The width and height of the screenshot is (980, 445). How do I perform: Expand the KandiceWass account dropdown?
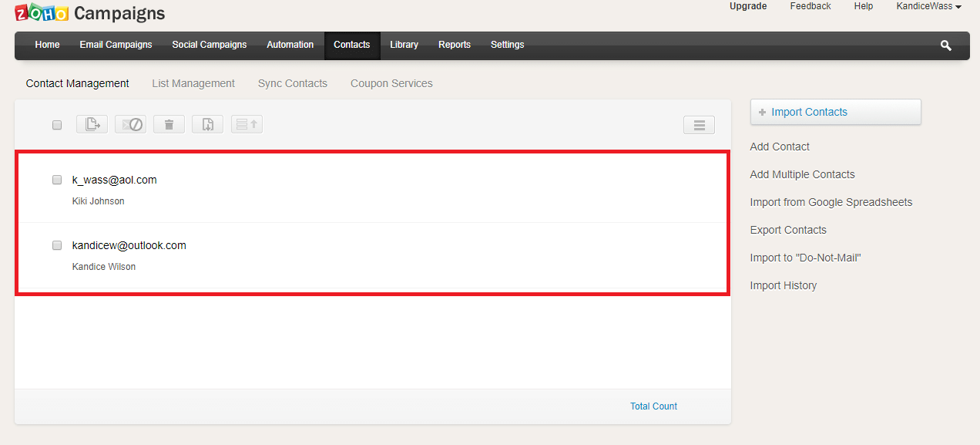928,6
